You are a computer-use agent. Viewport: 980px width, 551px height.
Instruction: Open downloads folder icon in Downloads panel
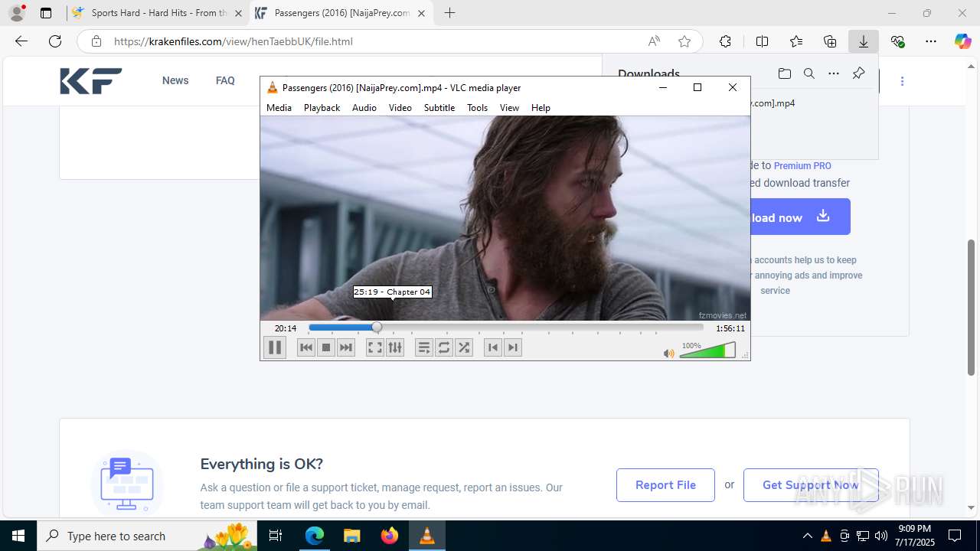coord(784,73)
